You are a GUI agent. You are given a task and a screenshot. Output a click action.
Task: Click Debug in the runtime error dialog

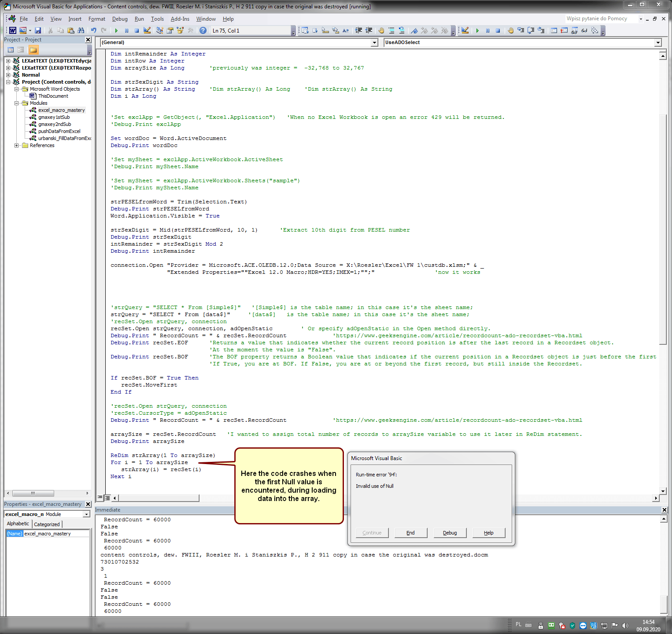pos(450,533)
